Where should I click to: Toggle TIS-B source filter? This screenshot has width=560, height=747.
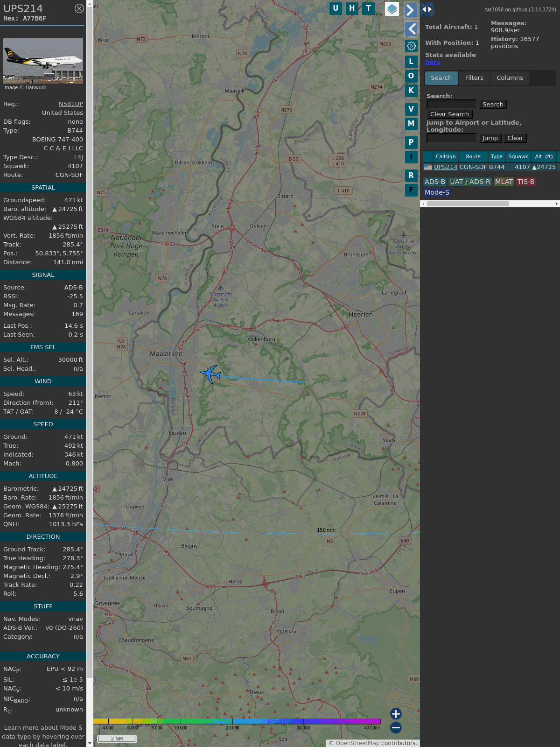click(x=526, y=182)
